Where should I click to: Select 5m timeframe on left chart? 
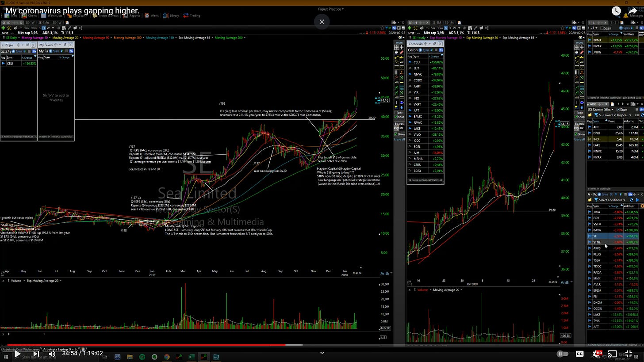(27, 28)
